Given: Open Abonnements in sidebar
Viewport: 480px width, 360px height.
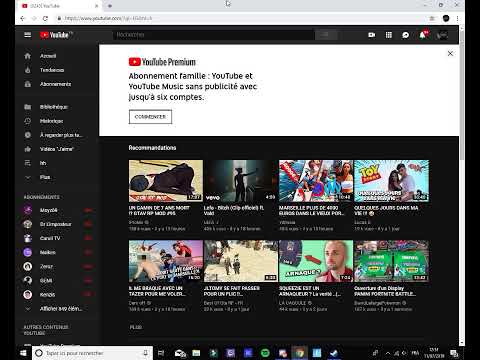Looking at the screenshot, I should tap(57, 84).
